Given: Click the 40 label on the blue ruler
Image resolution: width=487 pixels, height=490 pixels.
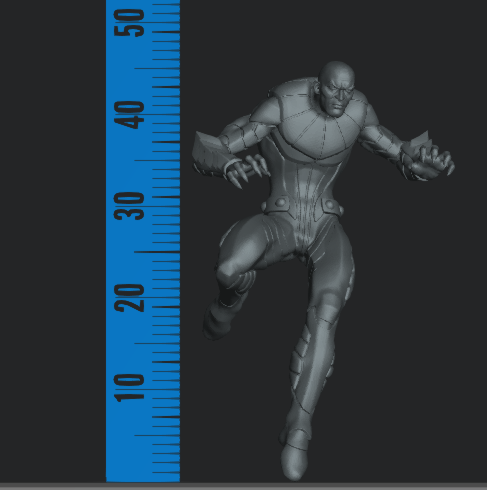Looking at the screenshot, I should coord(129,115).
